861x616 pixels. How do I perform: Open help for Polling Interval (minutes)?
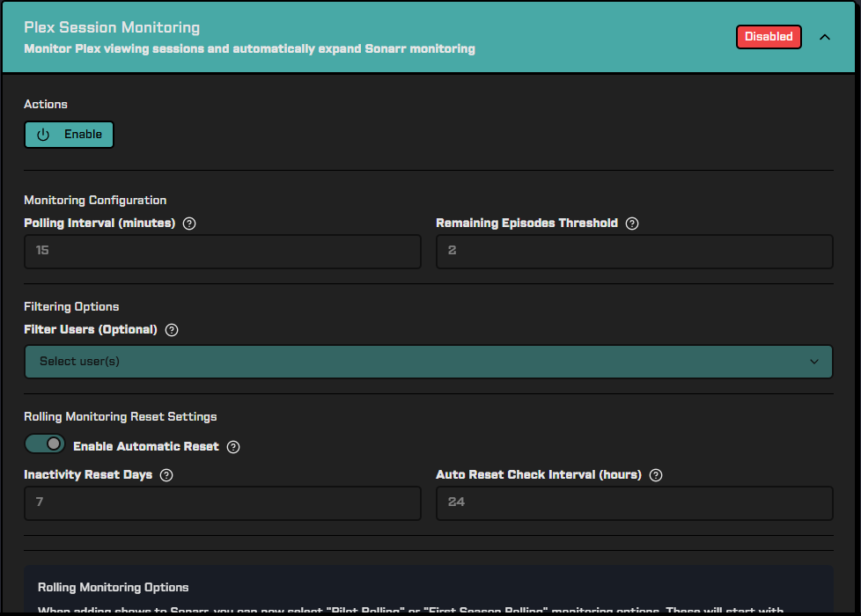point(189,224)
